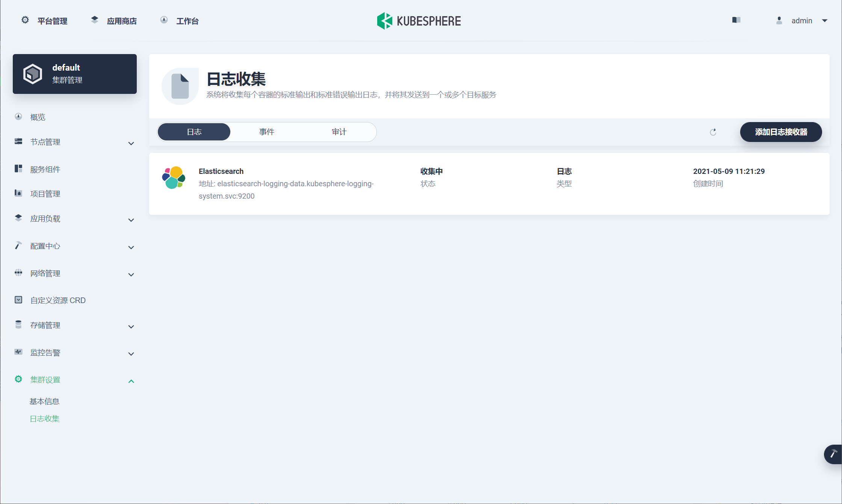Click the KubeSphere logo

(419, 21)
